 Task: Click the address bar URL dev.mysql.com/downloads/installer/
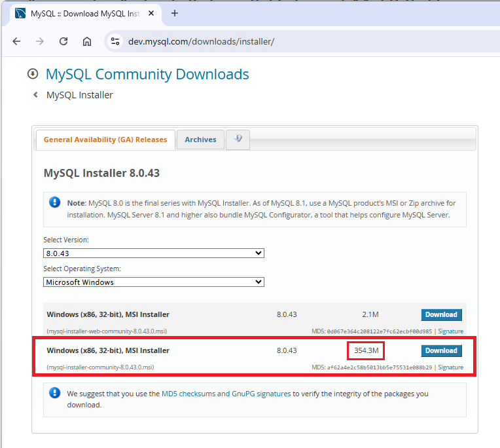tap(201, 41)
